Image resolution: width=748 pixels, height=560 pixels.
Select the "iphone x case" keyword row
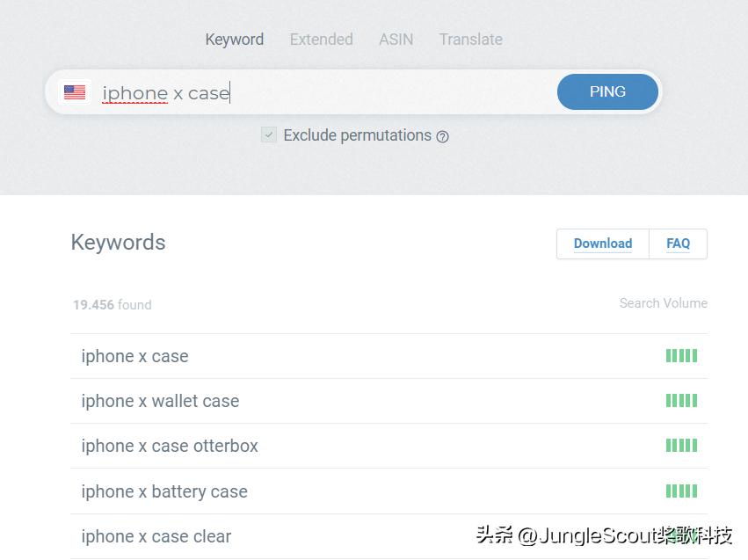click(134, 356)
